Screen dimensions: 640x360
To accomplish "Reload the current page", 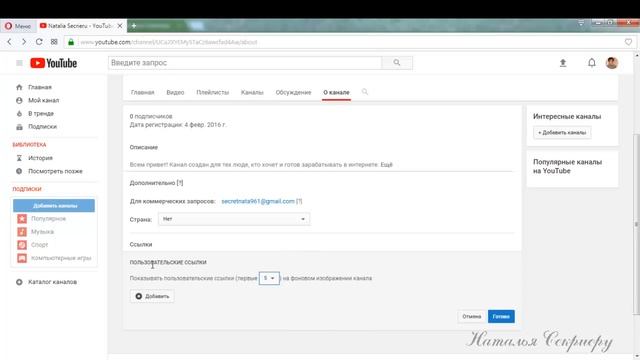I will pyautogui.click(x=39, y=42).
